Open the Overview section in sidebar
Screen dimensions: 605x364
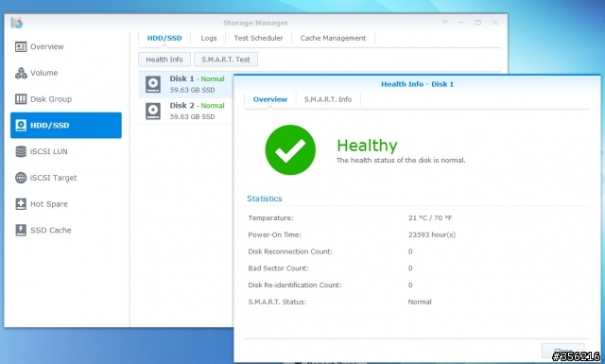click(65, 46)
